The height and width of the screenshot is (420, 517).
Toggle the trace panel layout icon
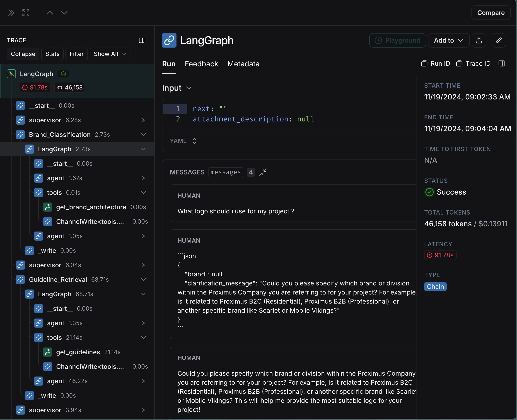pos(142,40)
